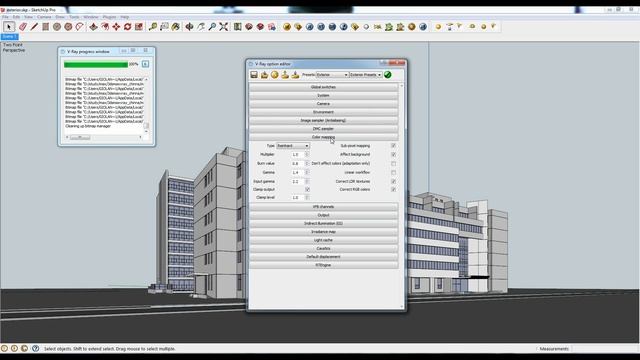Image resolution: width=640 pixels, height=360 pixels.
Task: Choose the Move tool with red arrows
Action: pyautogui.click(x=116, y=27)
